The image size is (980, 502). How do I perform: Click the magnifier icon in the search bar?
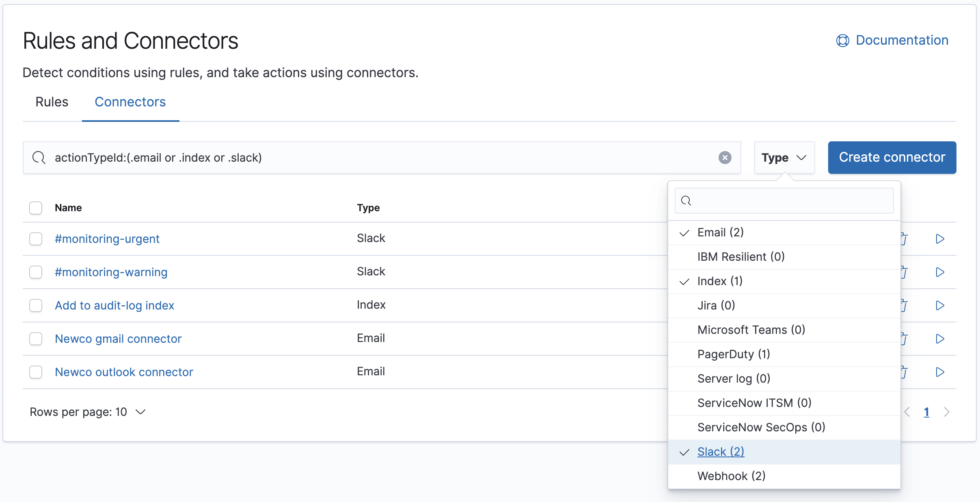(39, 158)
